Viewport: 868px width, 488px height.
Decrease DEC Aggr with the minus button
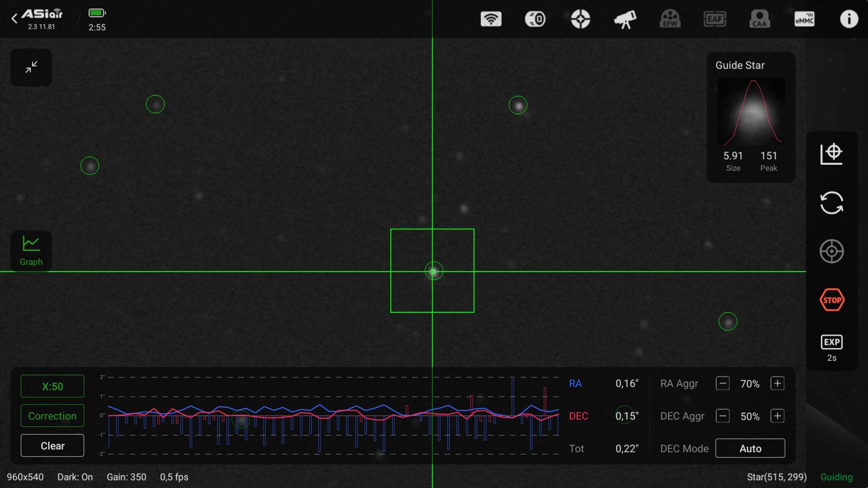[723, 416]
